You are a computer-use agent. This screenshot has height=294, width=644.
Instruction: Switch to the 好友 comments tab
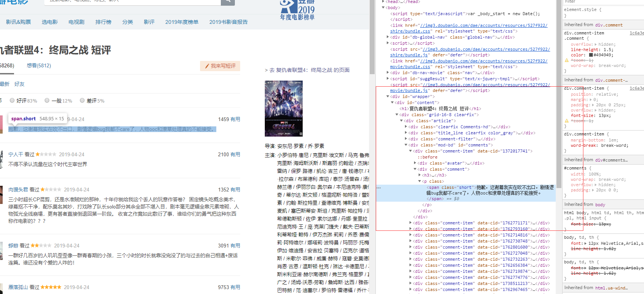tap(19, 84)
